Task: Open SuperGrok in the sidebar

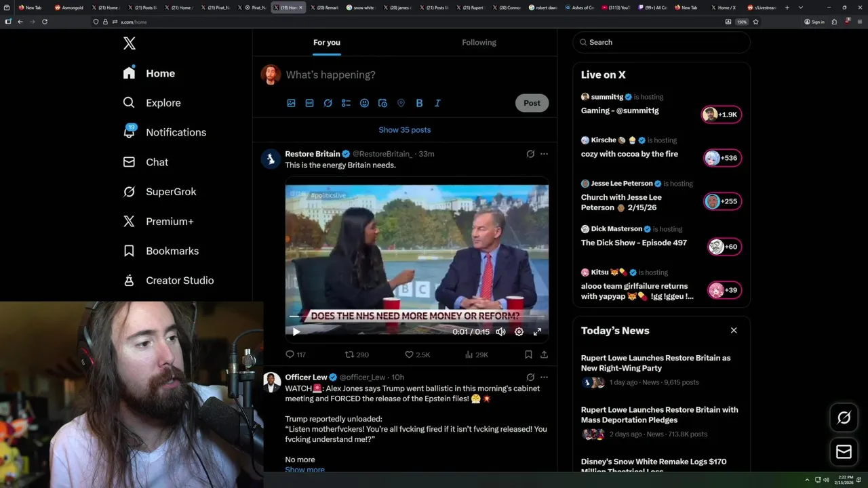Action: click(159, 192)
